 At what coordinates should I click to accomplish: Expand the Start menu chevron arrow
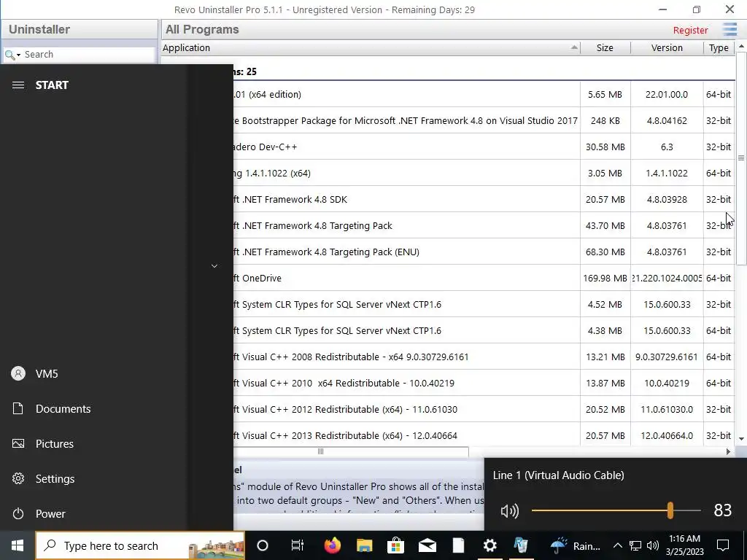(214, 266)
